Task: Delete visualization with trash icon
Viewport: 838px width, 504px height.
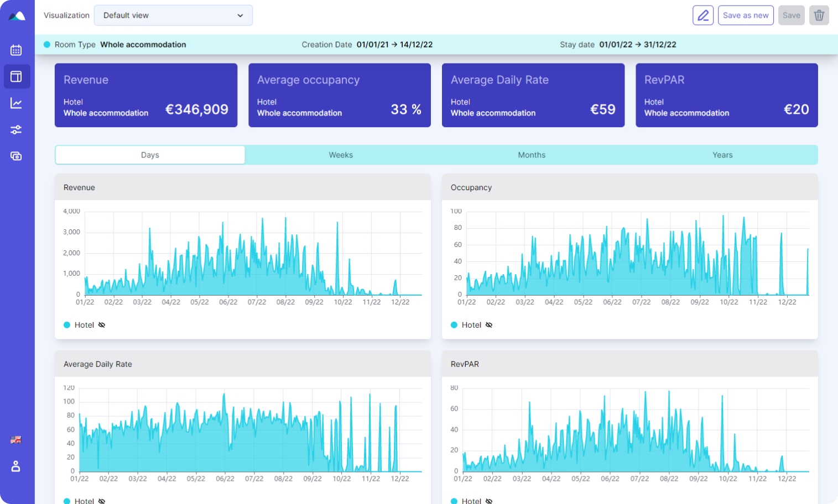Action: point(819,15)
